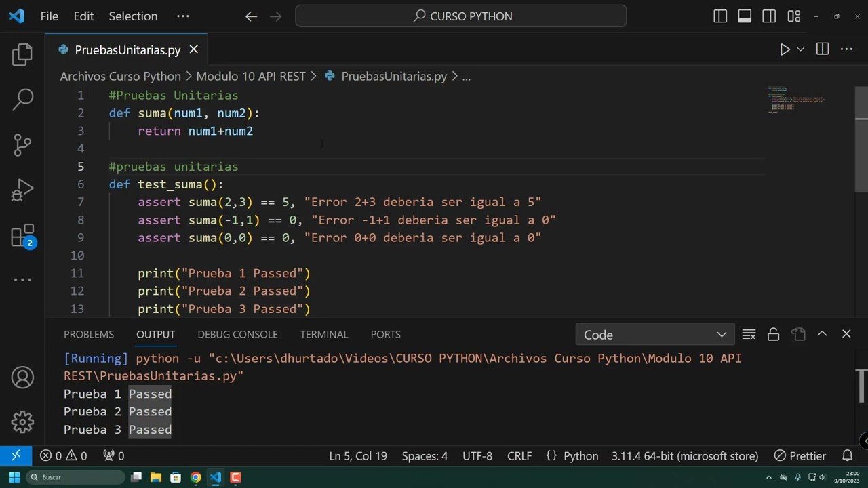Open the Explorer view in activity bar
This screenshot has height=488, width=868.
[22, 55]
